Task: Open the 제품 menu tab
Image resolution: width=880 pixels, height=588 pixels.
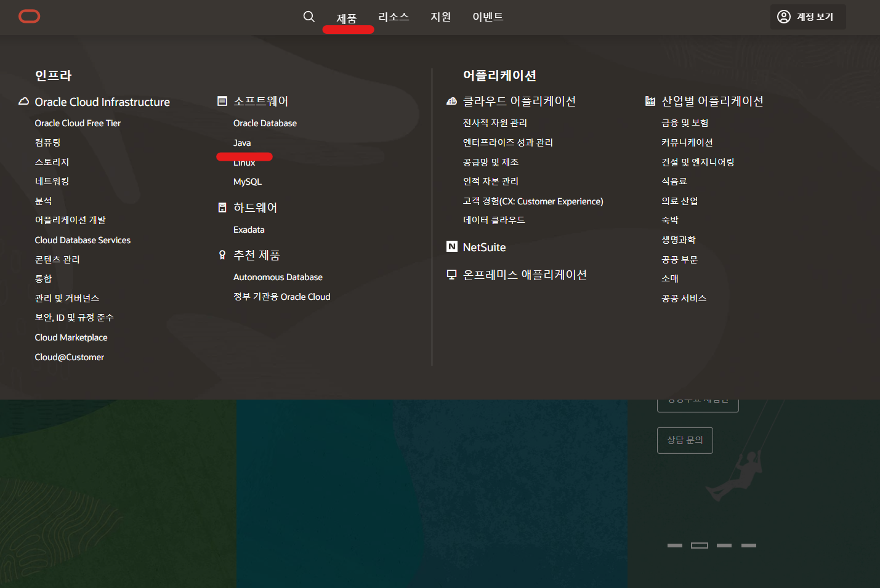Action: [x=347, y=18]
